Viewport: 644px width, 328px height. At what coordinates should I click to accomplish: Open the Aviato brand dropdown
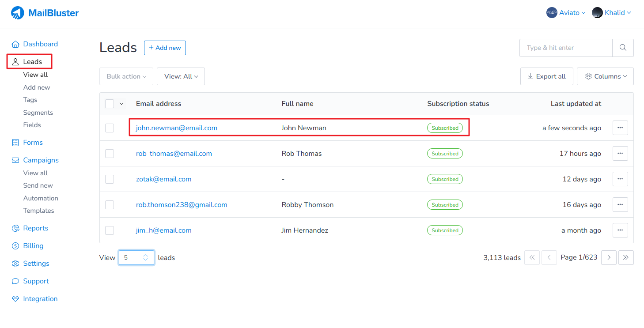pos(566,13)
